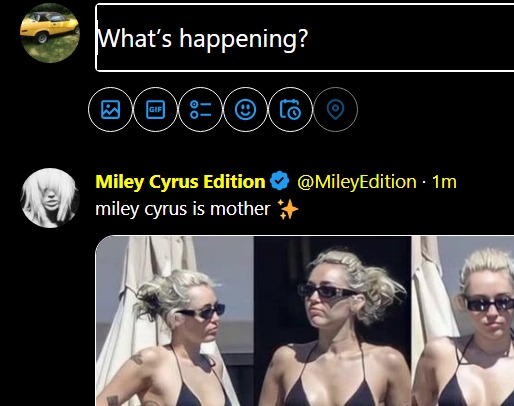Click the add image media icon
514x406 pixels.
pos(111,109)
